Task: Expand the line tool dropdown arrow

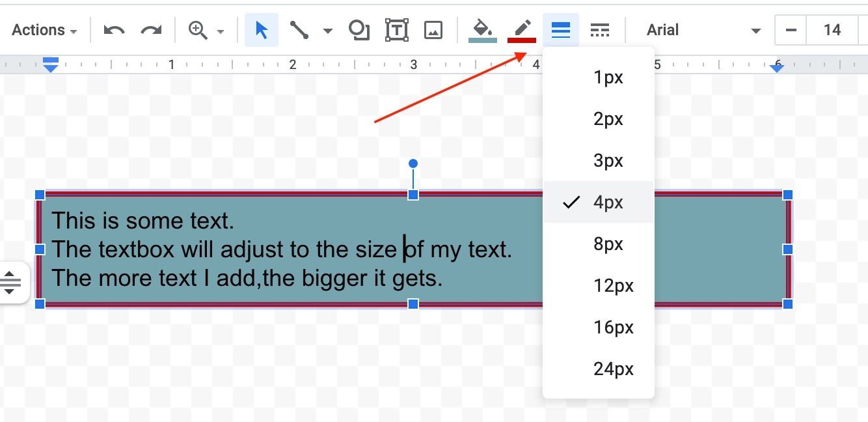Action: [x=328, y=31]
